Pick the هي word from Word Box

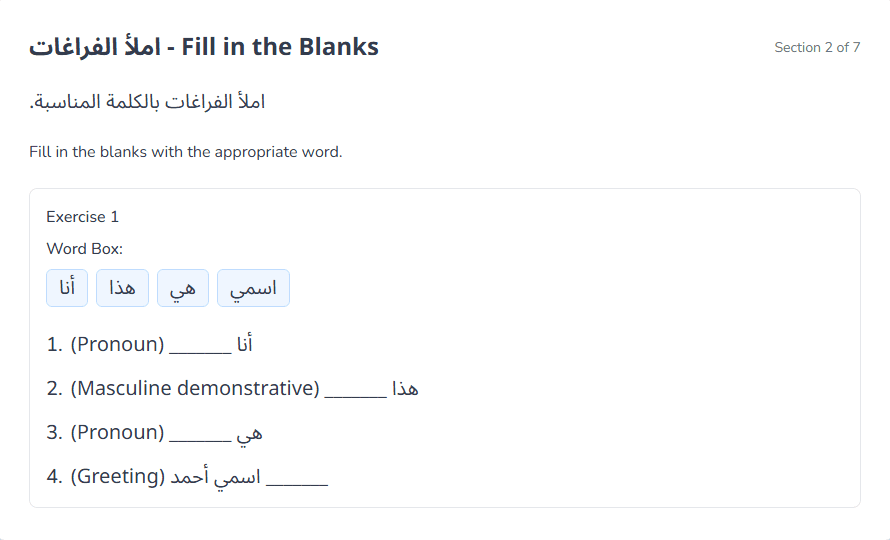point(183,288)
